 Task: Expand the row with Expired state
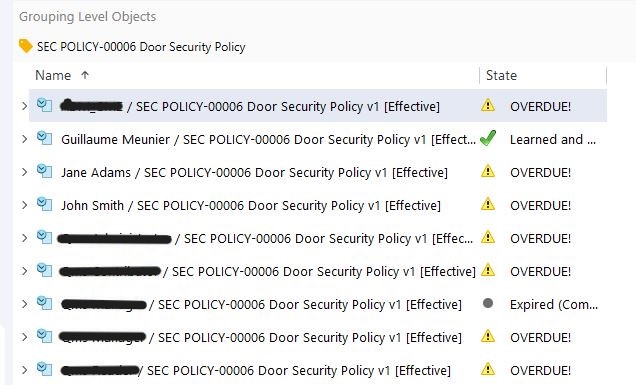pos(24,304)
